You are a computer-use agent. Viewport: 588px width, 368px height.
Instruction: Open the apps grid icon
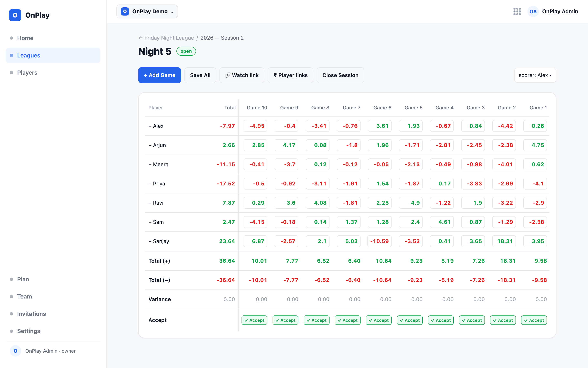click(517, 11)
